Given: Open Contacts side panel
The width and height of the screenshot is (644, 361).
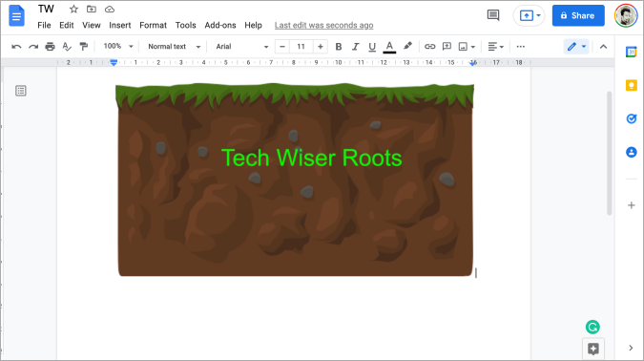Looking at the screenshot, I should pos(632,152).
